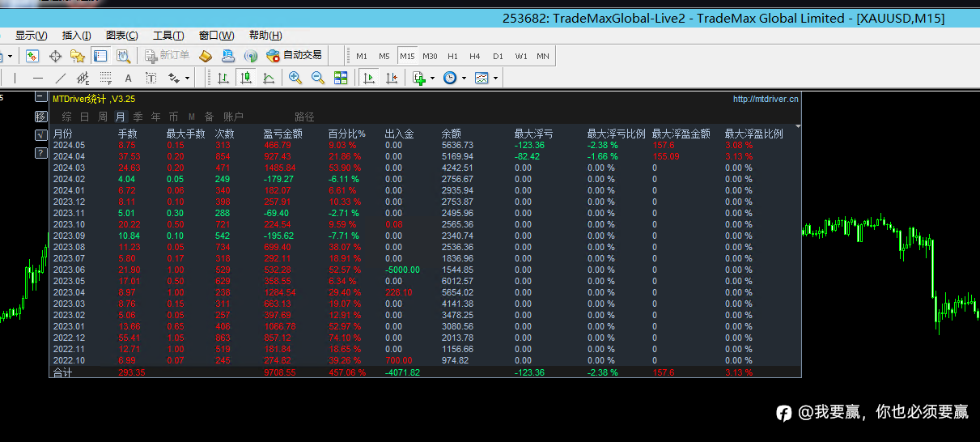Switch to the 季 quarterly tab
This screenshot has height=442, width=980.
(x=138, y=117)
